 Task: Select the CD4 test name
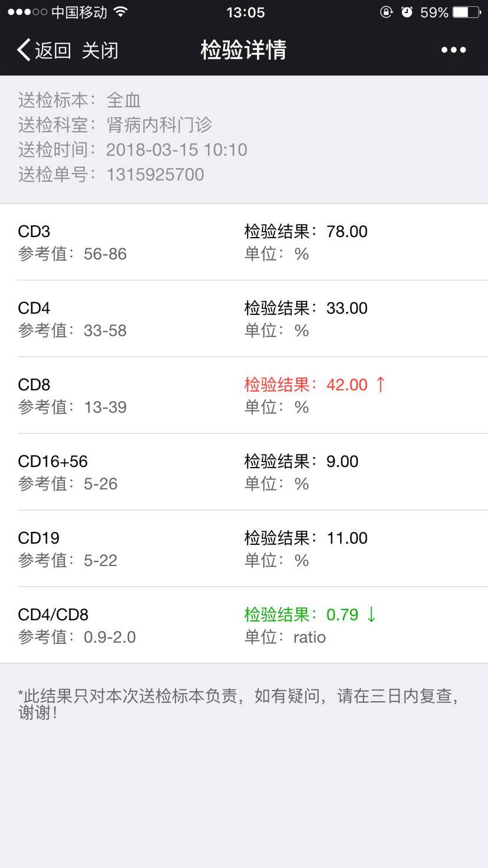point(34,308)
